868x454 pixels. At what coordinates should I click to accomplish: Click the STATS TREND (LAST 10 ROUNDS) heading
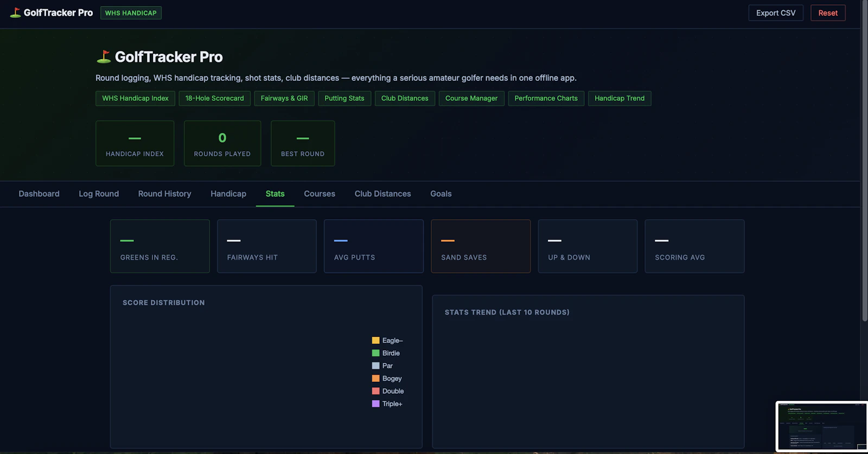point(507,312)
